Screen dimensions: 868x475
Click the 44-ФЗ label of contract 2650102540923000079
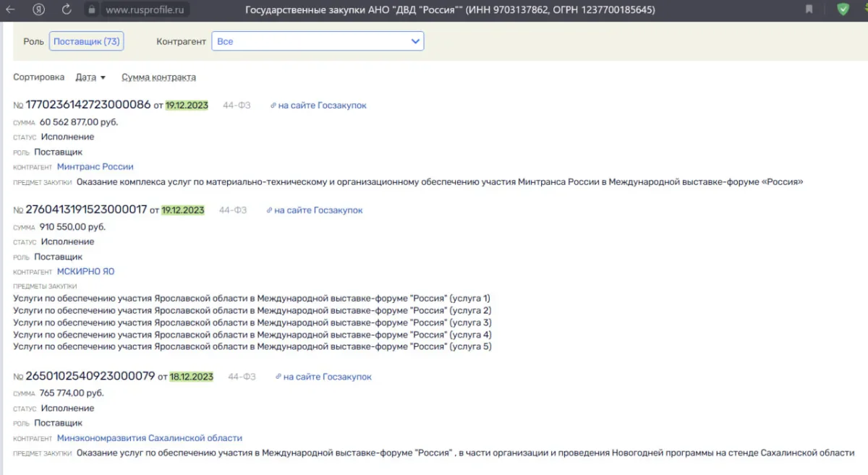point(242,377)
